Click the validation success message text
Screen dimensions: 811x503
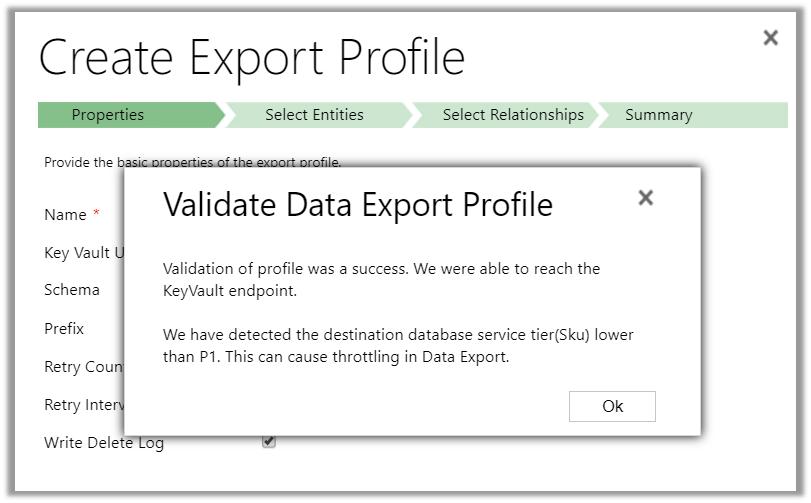(x=381, y=278)
